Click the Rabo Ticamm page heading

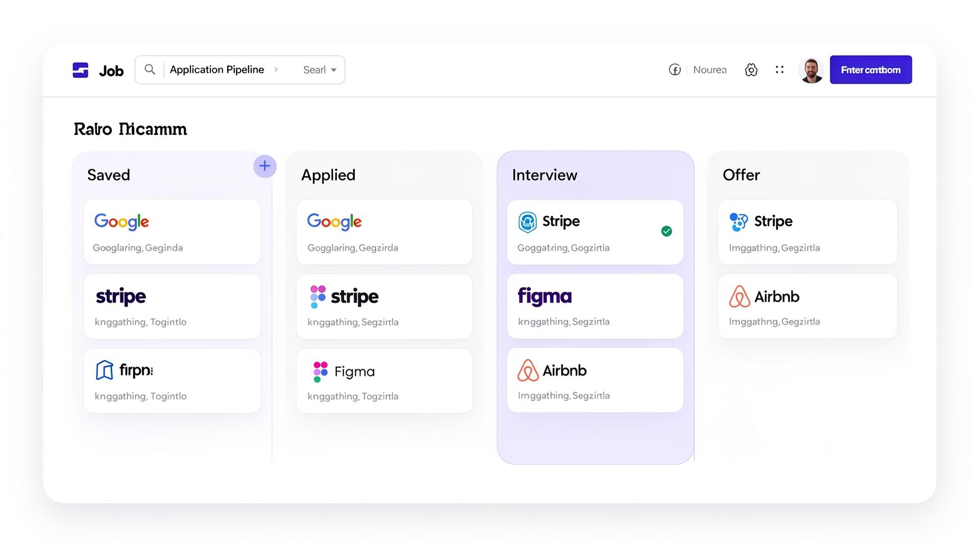(130, 129)
